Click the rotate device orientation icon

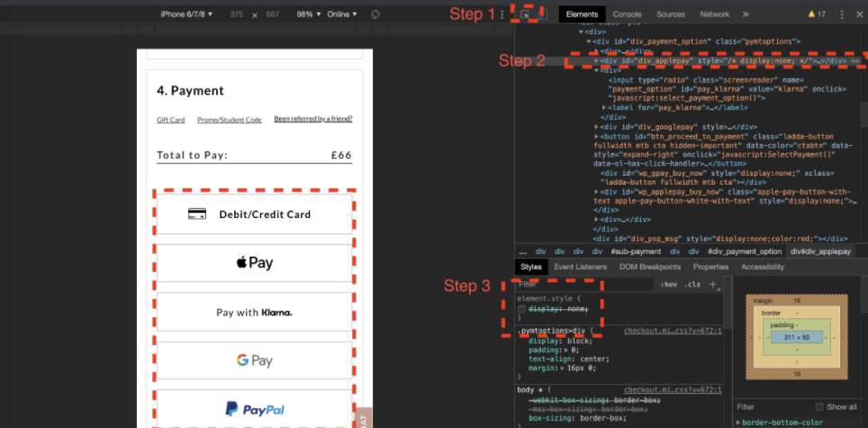(x=375, y=14)
